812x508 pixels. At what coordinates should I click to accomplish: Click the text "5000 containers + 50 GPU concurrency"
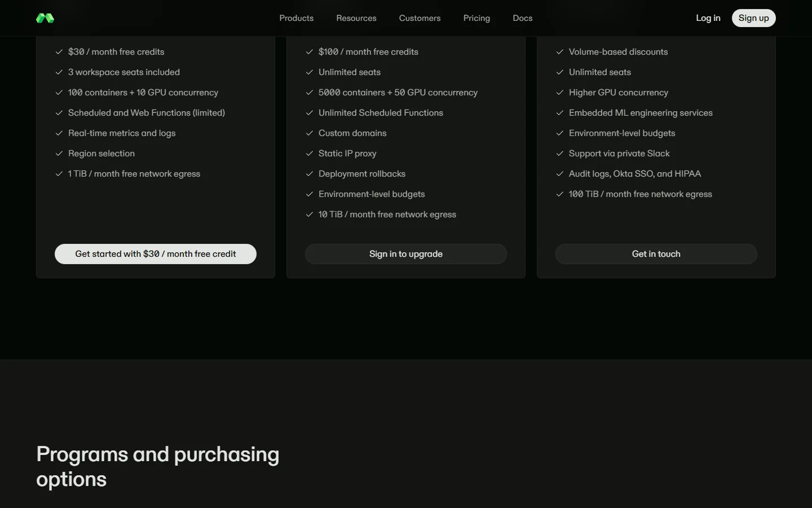398,93
